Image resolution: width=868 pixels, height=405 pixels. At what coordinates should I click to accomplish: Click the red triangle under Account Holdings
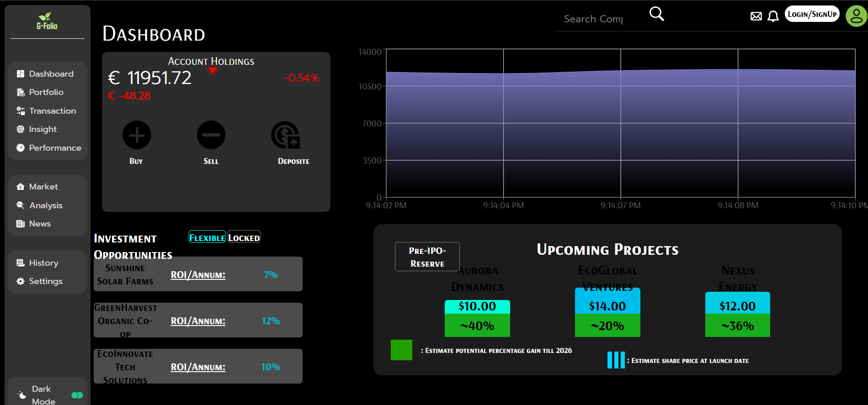coord(213,70)
